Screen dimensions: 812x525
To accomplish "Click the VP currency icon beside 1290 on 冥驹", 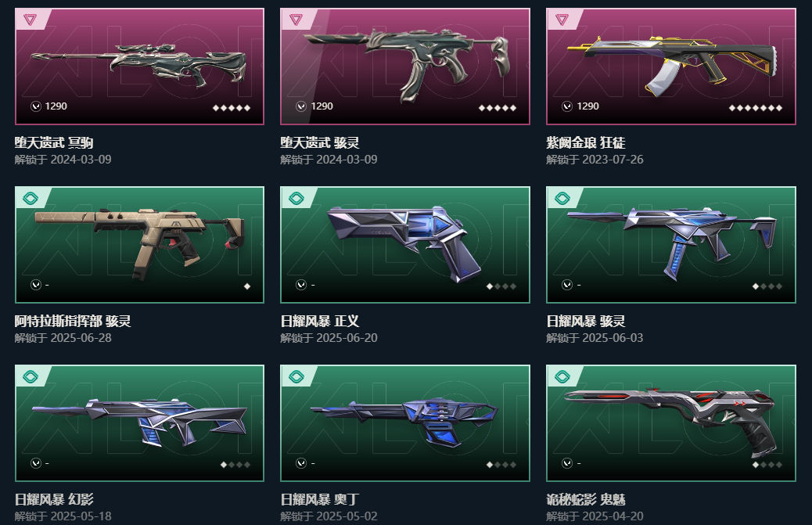I will click(36, 106).
